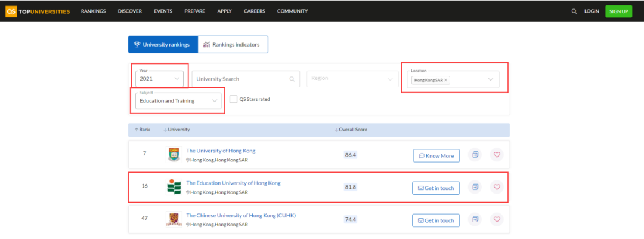The image size is (644, 239).
Task: Add CUHK to the compare list
Action: pyautogui.click(x=475, y=220)
